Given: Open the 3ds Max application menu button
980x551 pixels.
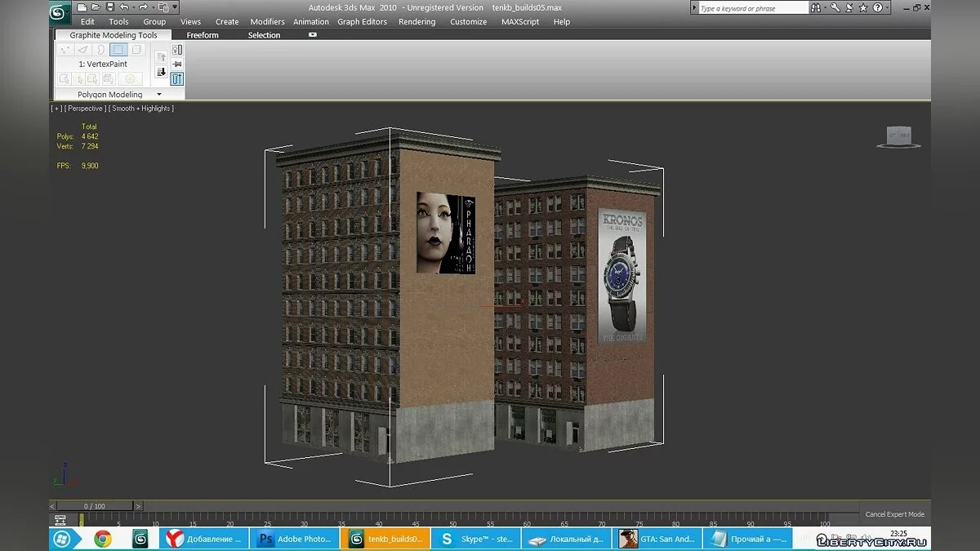Looking at the screenshot, I should click(60, 12).
